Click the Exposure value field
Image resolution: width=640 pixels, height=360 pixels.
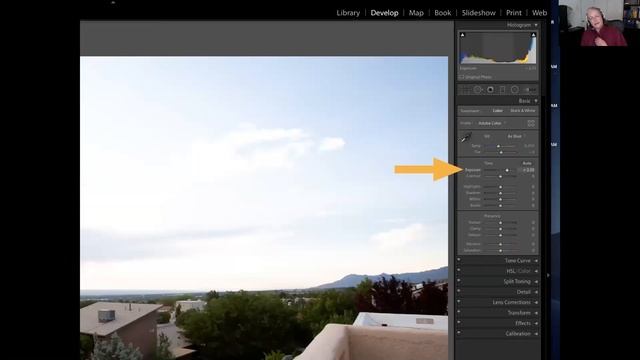point(527,170)
